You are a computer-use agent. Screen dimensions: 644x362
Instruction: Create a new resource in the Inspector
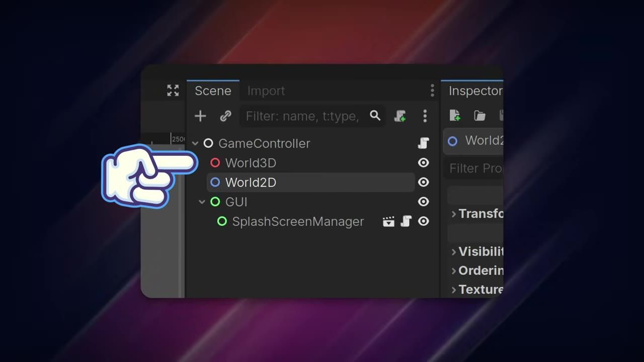[x=455, y=116]
